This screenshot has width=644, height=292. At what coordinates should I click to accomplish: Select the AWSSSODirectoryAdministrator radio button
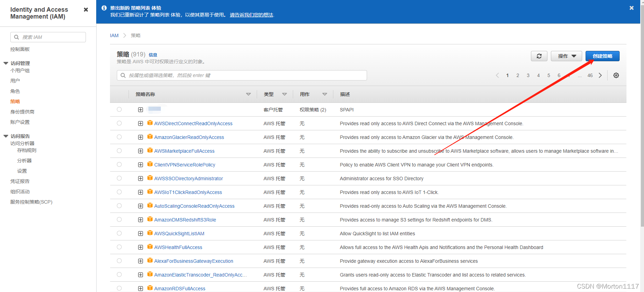pyautogui.click(x=119, y=178)
